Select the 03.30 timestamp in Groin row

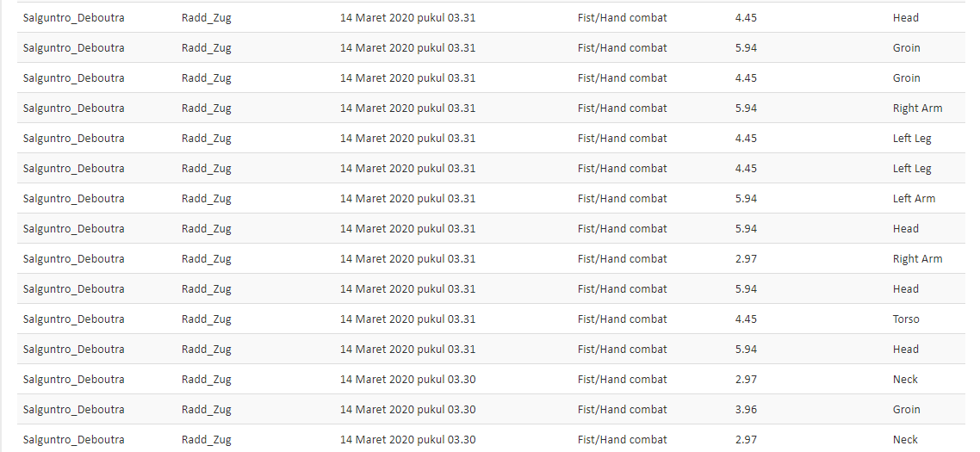(407, 410)
